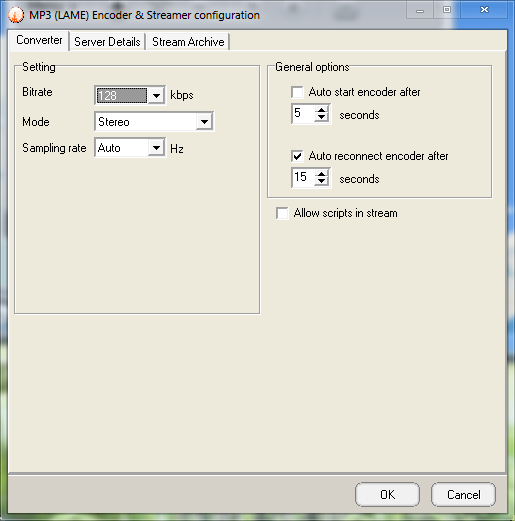Increase auto start seconds spinner

321,110
